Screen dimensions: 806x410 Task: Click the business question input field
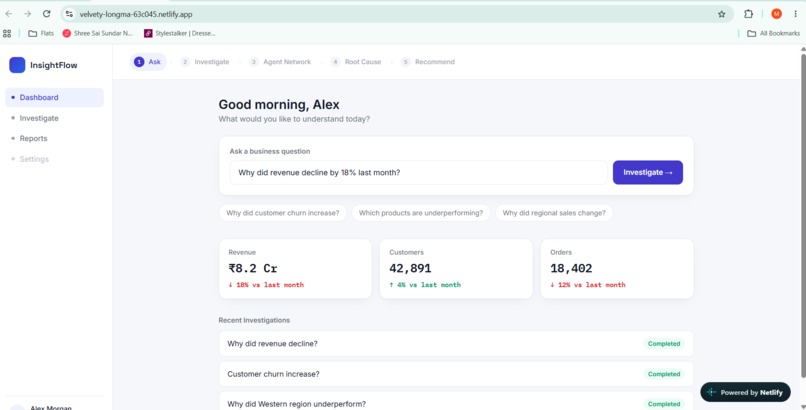click(x=418, y=173)
